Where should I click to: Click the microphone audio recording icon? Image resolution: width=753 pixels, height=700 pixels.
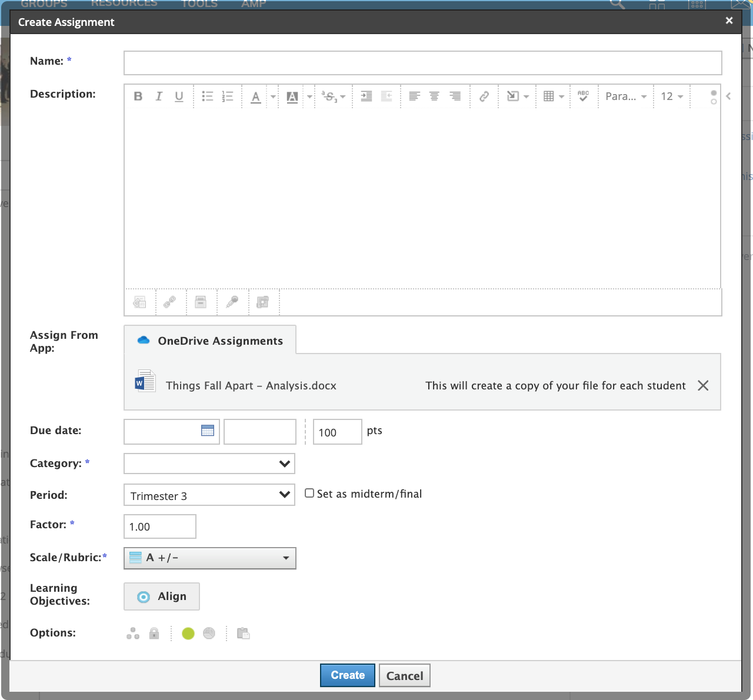point(232,302)
